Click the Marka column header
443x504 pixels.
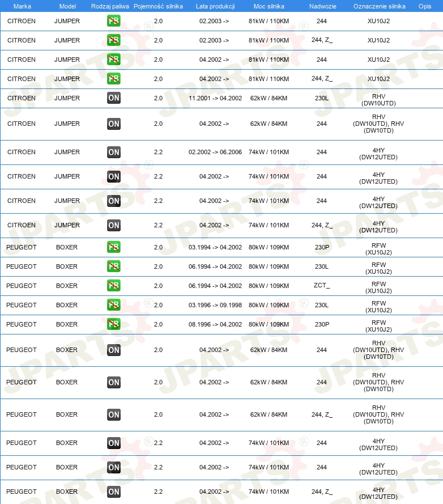click(22, 6)
